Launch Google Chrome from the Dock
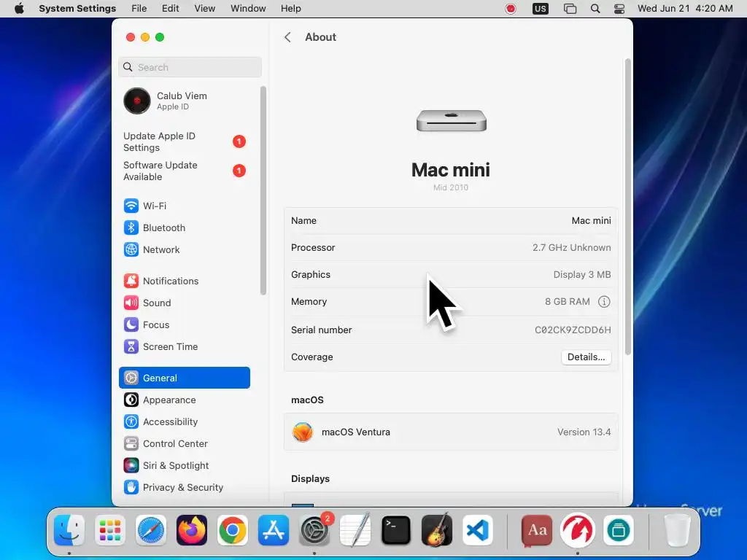The height and width of the screenshot is (560, 747). pyautogui.click(x=233, y=530)
